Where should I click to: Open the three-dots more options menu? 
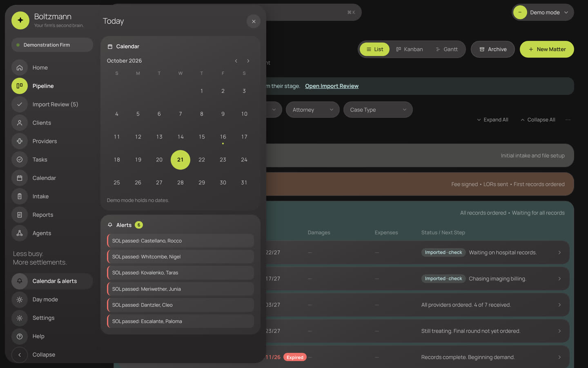(568, 120)
